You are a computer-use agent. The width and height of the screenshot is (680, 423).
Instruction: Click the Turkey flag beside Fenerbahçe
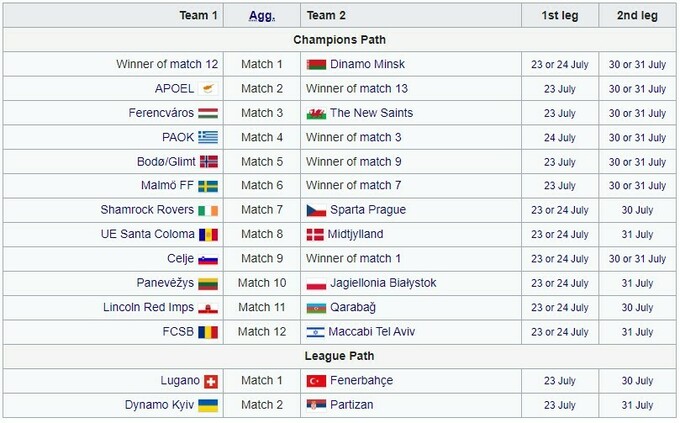pyautogui.click(x=316, y=381)
